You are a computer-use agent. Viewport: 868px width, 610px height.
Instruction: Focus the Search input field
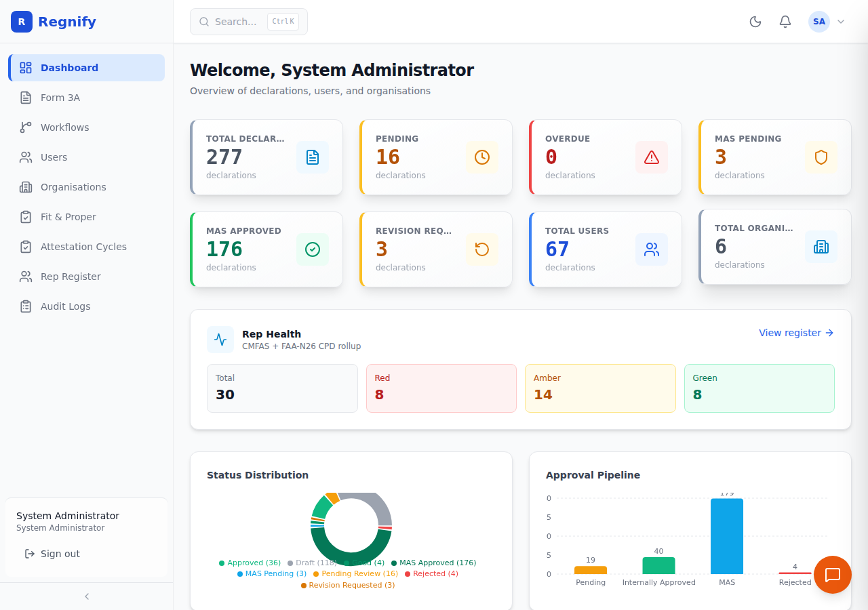click(249, 22)
